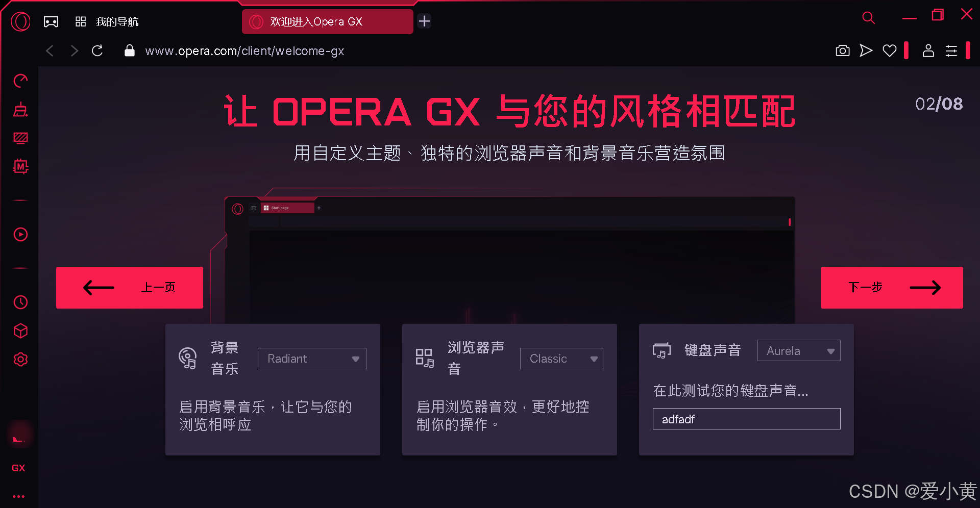
Task: Click the red sidebar panel icon above GX
Action: 20,435
